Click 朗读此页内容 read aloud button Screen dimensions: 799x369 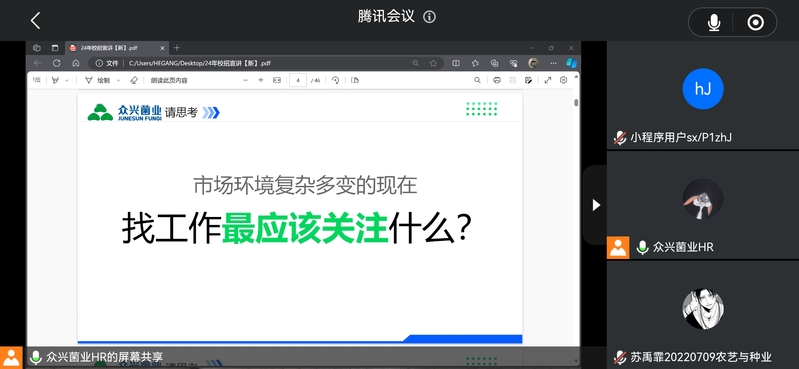click(x=168, y=81)
